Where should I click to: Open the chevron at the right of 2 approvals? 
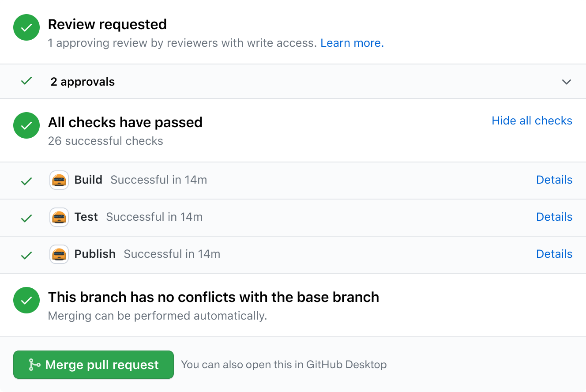tap(567, 82)
